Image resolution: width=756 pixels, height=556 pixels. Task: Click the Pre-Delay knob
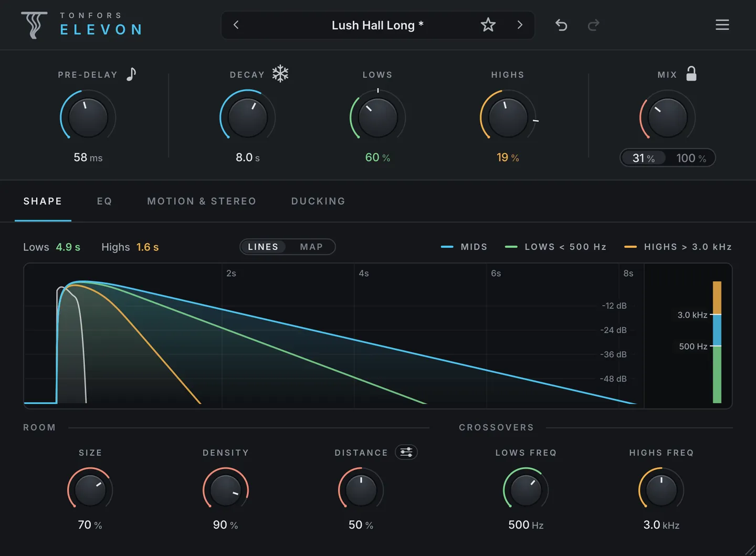88,117
